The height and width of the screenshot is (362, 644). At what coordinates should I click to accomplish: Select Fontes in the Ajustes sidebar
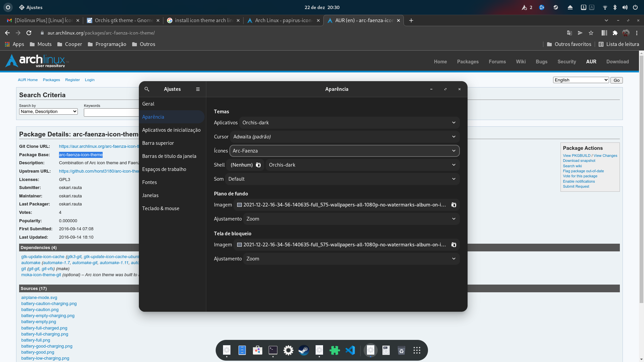150,182
